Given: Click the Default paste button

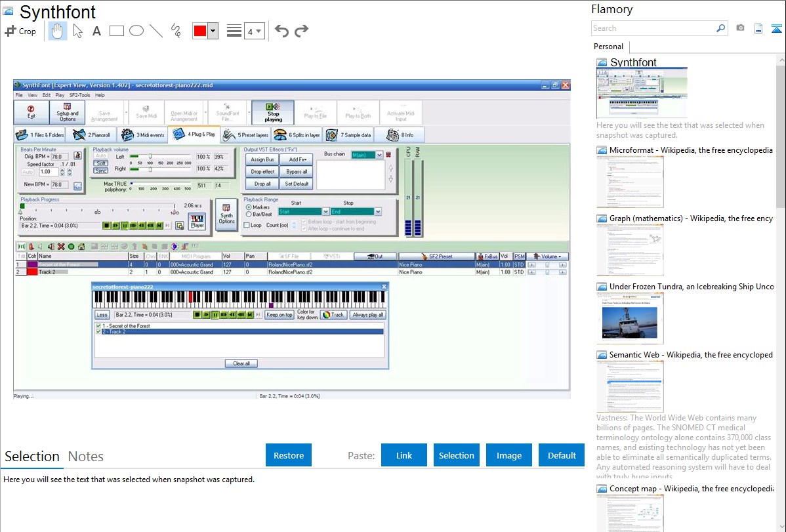Looking at the screenshot, I should point(562,455).
